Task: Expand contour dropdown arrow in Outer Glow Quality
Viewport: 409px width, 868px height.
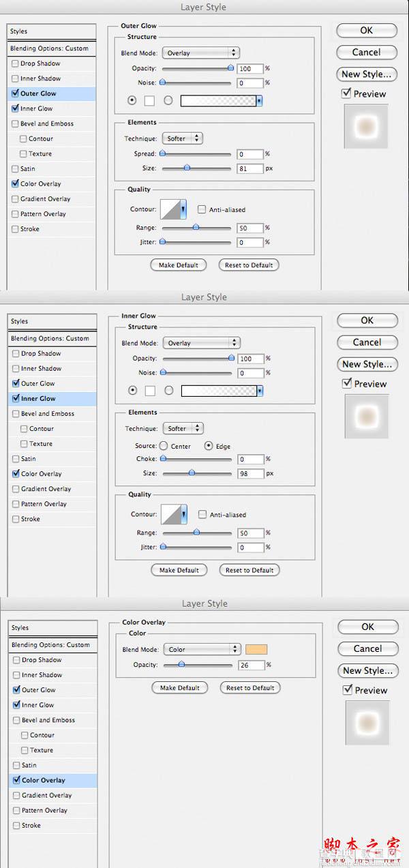Action: pos(183,210)
